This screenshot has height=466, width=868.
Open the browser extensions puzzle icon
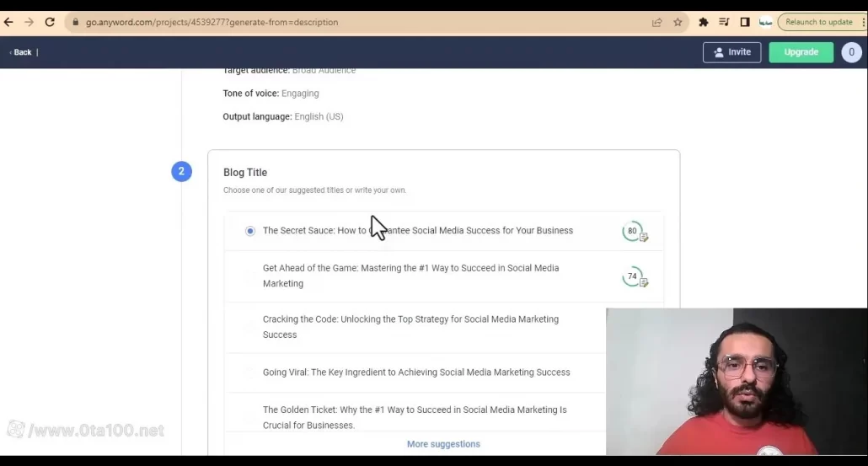704,22
